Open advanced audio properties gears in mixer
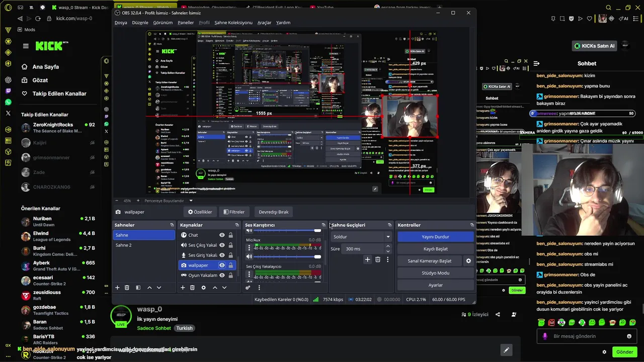 [x=248, y=288]
